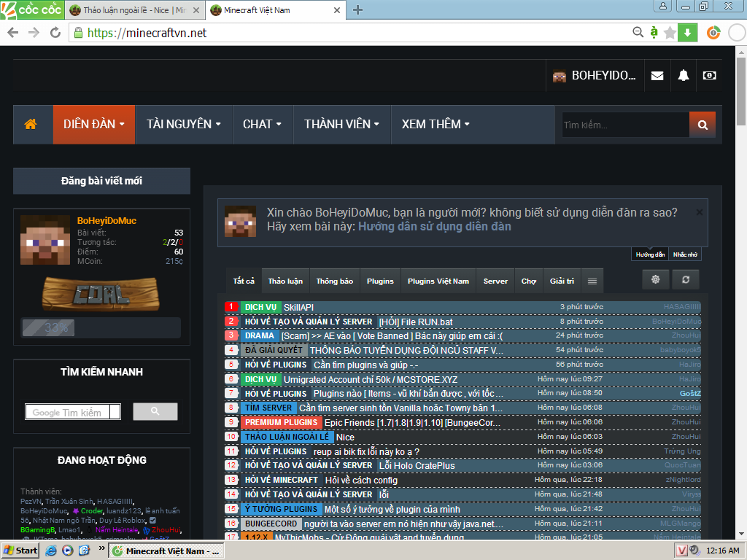747x560 pixels.
Task: Open the SkillAPI thread
Action: [298, 308]
